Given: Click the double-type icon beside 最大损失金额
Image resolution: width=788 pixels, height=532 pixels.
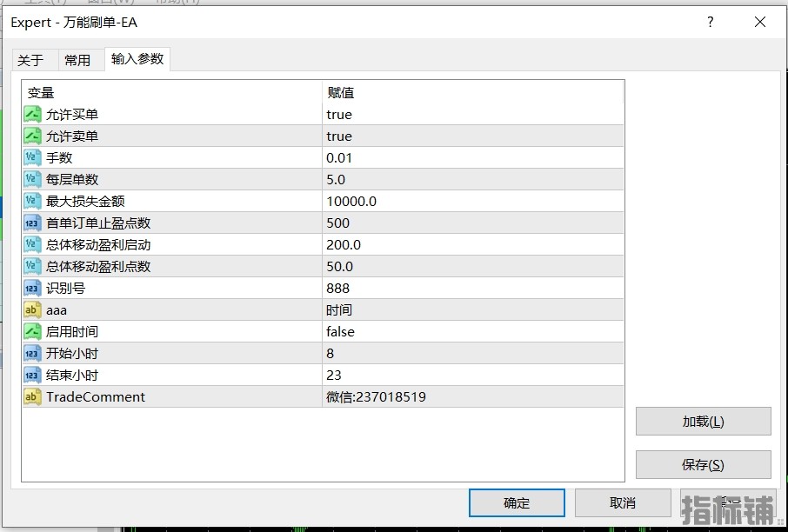Looking at the screenshot, I should (32, 201).
